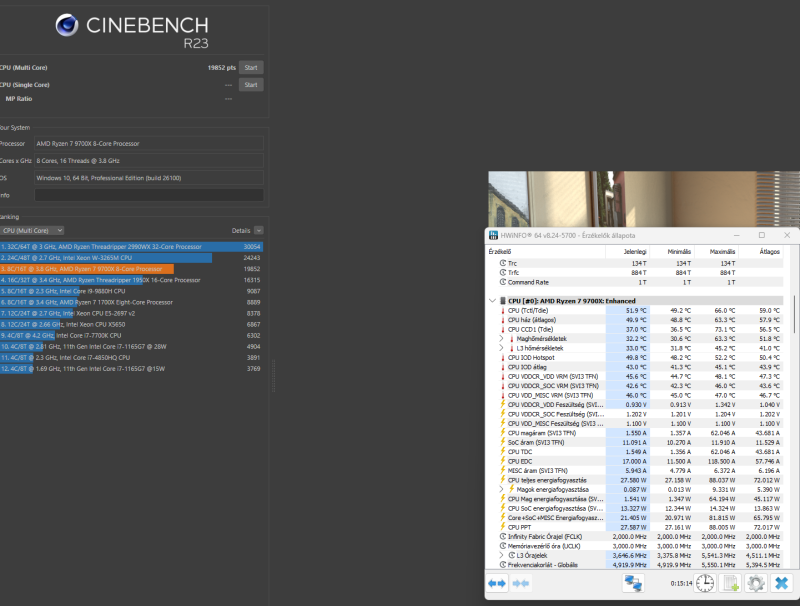
Task: Click the clock reset-timer icon in HWiNFO
Action: (705, 583)
